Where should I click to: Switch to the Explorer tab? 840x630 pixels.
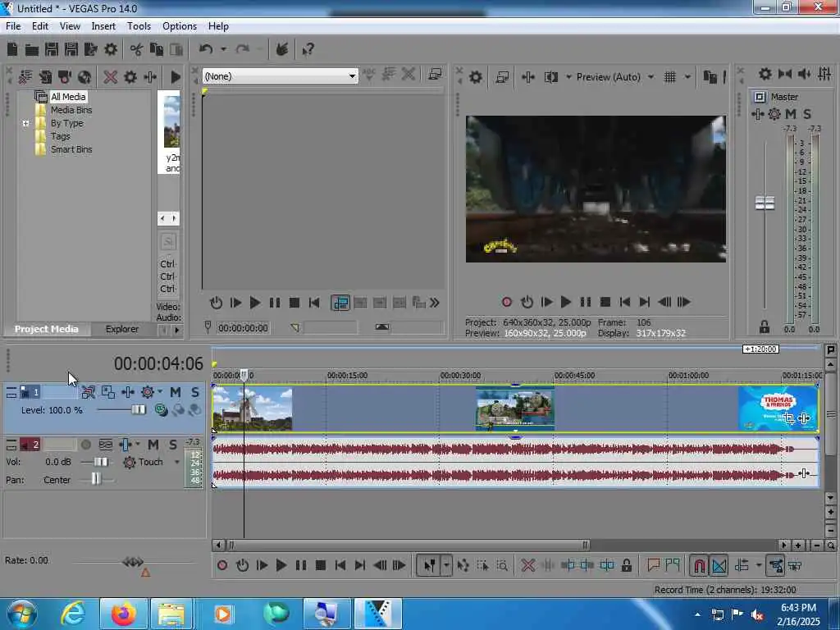(122, 329)
